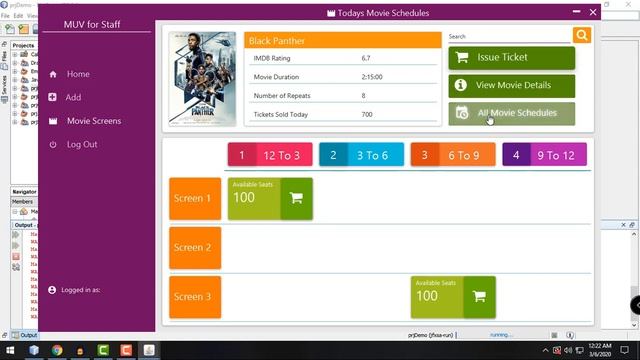Click the Home house icon
The image size is (640, 360).
[x=53, y=74]
